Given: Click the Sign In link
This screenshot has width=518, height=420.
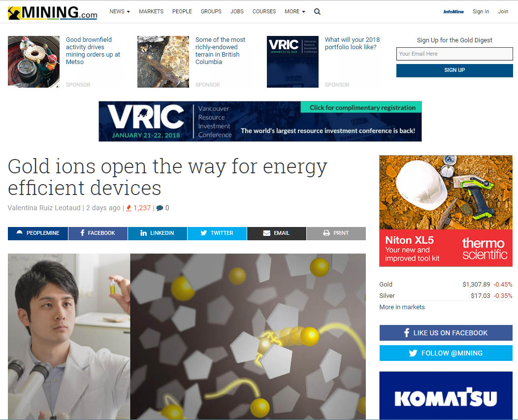Looking at the screenshot, I should pos(481,11).
